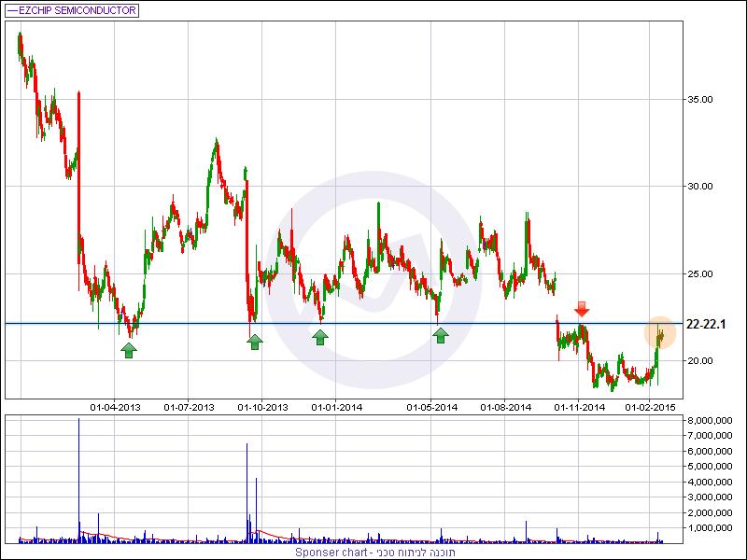
Task: Select the 01-01-2014 date label
Action: tap(337, 408)
